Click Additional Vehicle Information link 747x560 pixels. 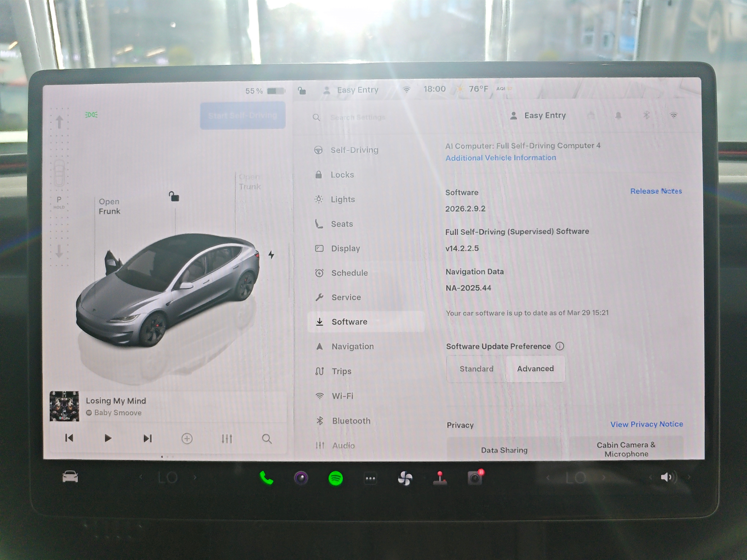click(500, 158)
